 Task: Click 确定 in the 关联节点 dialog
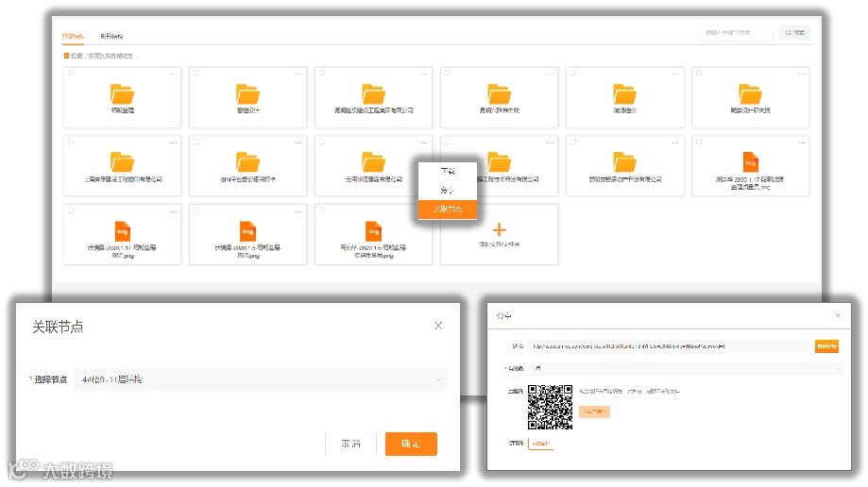coord(411,444)
